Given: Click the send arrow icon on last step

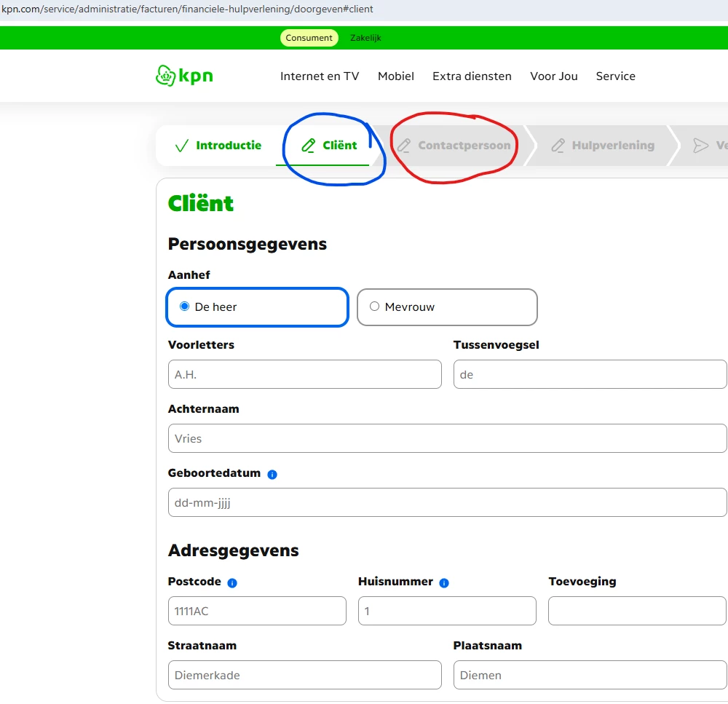Looking at the screenshot, I should pos(700,146).
